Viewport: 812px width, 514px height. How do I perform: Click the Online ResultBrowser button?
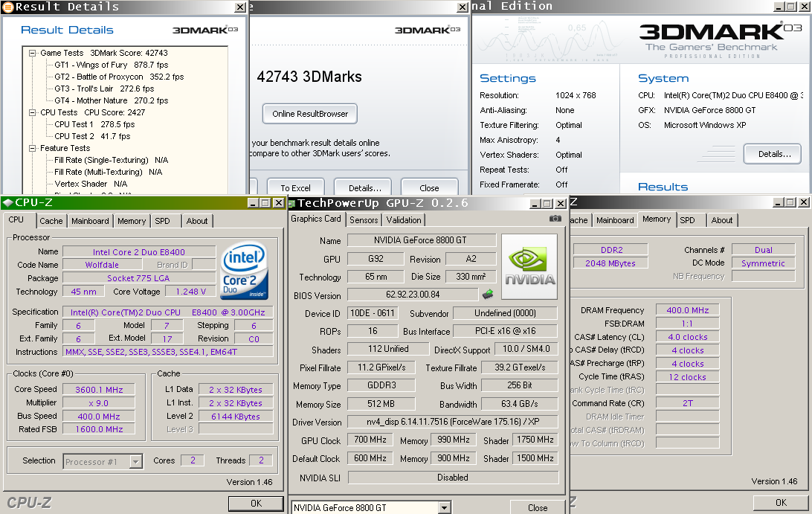click(310, 114)
